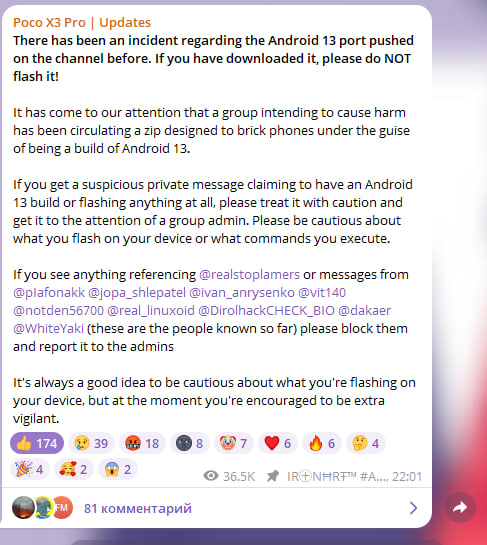Choose the smiling hearts reaction with 2
Screen dimensions: 487x545
[x=74, y=469]
